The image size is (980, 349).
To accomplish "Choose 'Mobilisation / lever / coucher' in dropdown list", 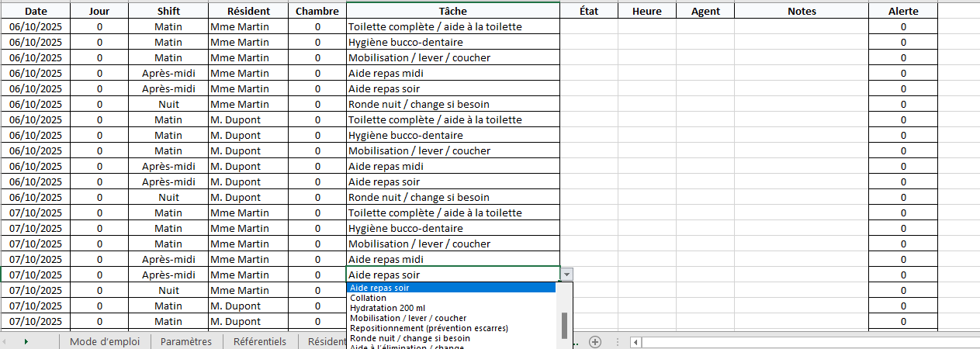I will click(408, 318).
